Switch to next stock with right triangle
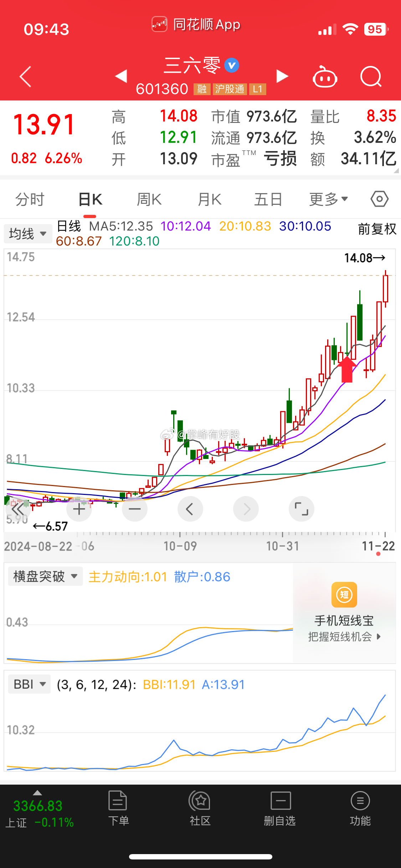Viewport: 401px width, 868px height. point(282,76)
